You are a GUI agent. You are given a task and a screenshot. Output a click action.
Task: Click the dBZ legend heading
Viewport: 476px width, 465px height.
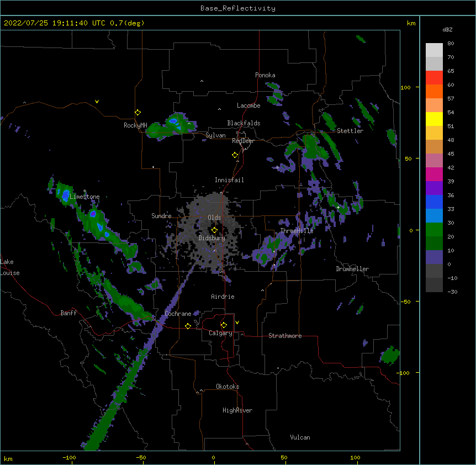click(x=447, y=30)
